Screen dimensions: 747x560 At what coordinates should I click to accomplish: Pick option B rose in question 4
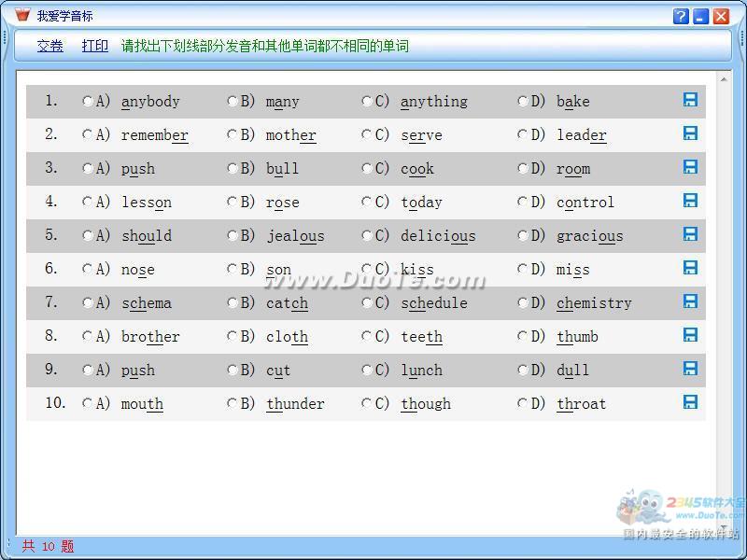[232, 202]
